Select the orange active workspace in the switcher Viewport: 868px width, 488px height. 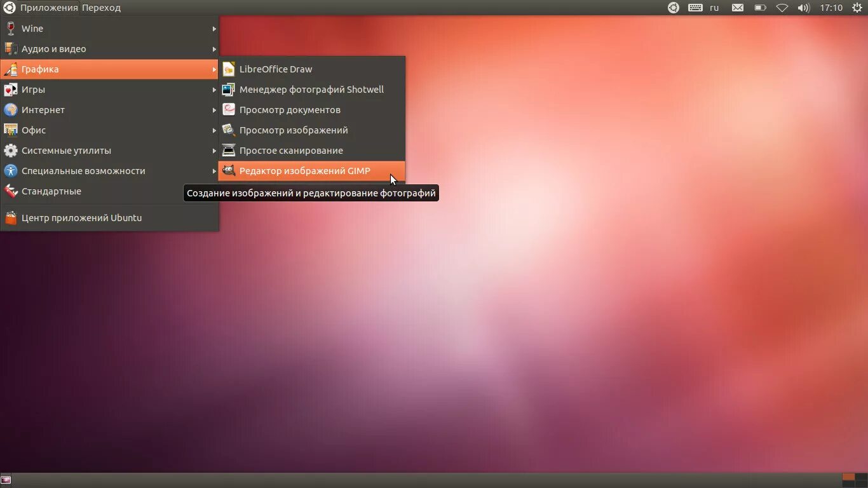click(848, 477)
